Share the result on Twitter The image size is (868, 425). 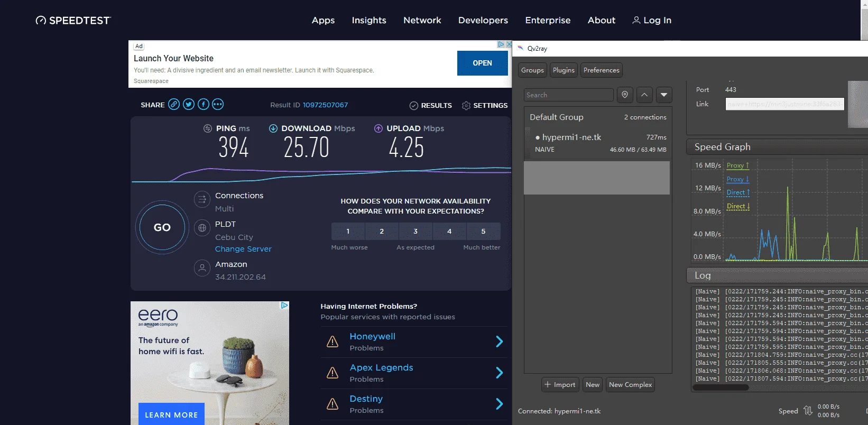pyautogui.click(x=189, y=104)
